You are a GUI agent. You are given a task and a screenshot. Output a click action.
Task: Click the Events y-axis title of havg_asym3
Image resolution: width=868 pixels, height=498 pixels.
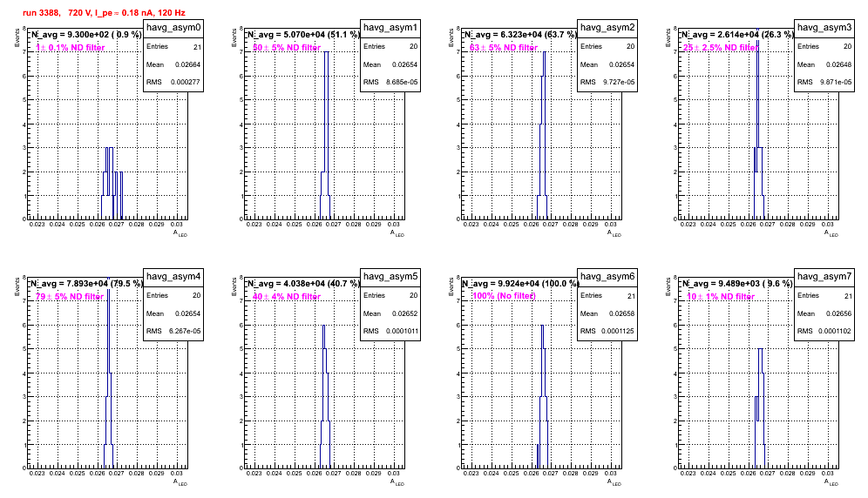click(x=668, y=37)
